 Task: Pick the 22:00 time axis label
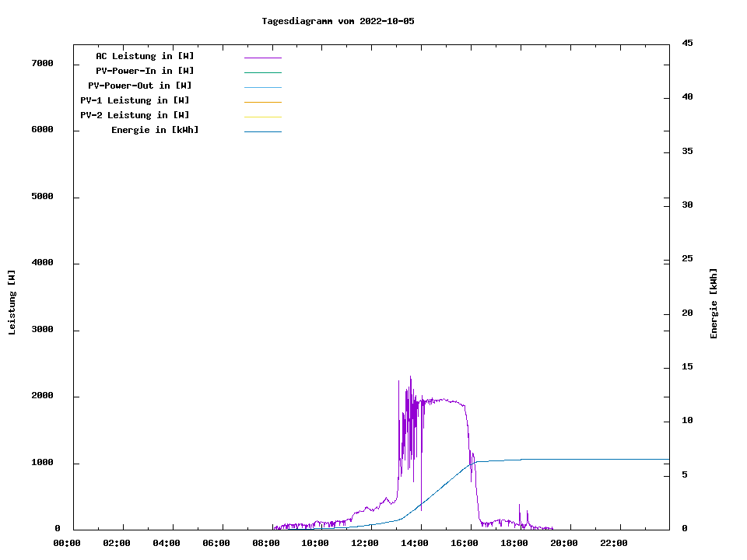[x=614, y=543]
